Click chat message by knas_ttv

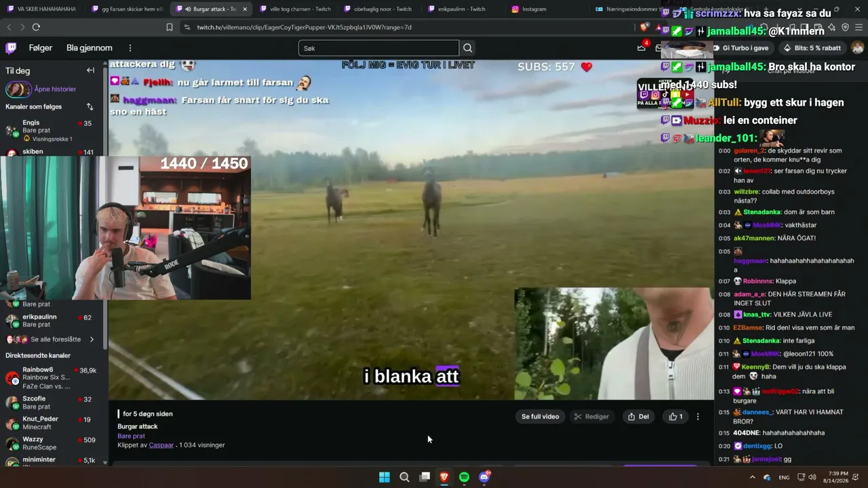[783, 314]
